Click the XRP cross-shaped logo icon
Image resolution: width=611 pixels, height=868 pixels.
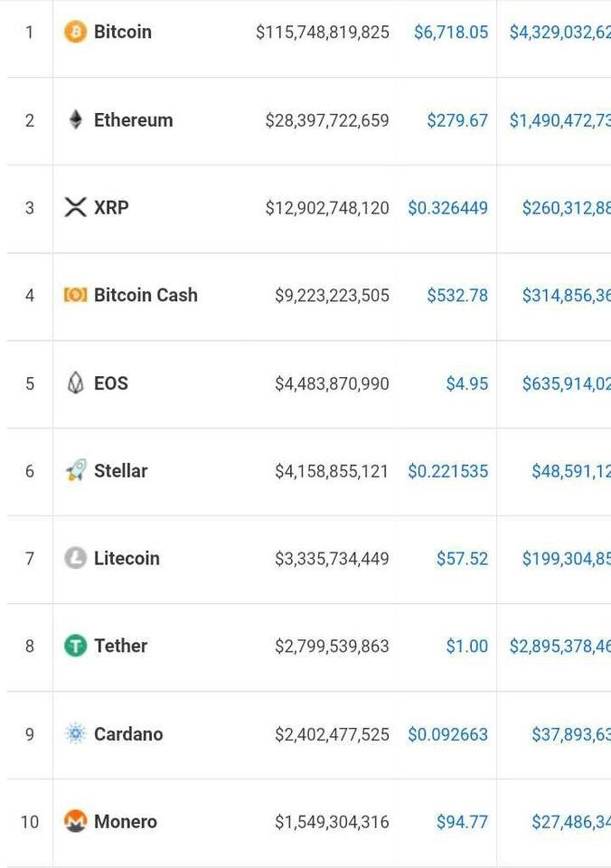pos(75,207)
